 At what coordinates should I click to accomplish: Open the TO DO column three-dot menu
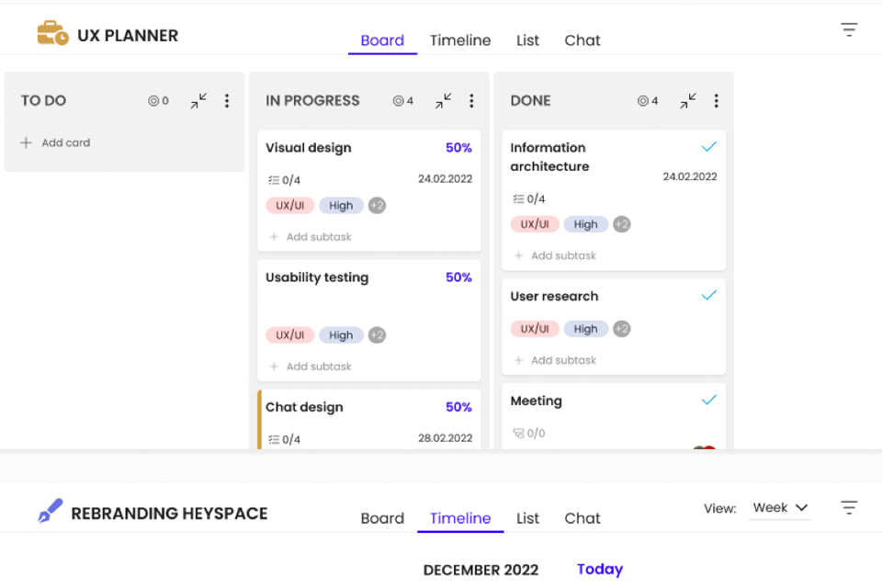pos(227,101)
